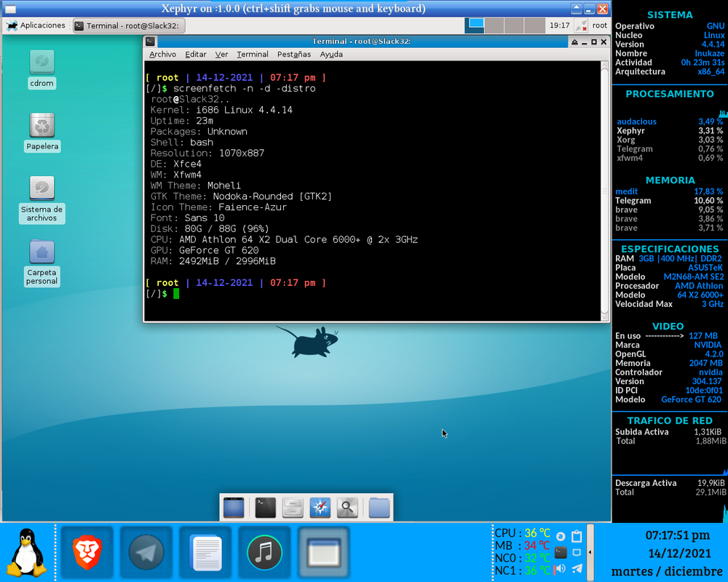This screenshot has width=728, height=582.
Task: Open the Ayuda menu
Action: 331,55
